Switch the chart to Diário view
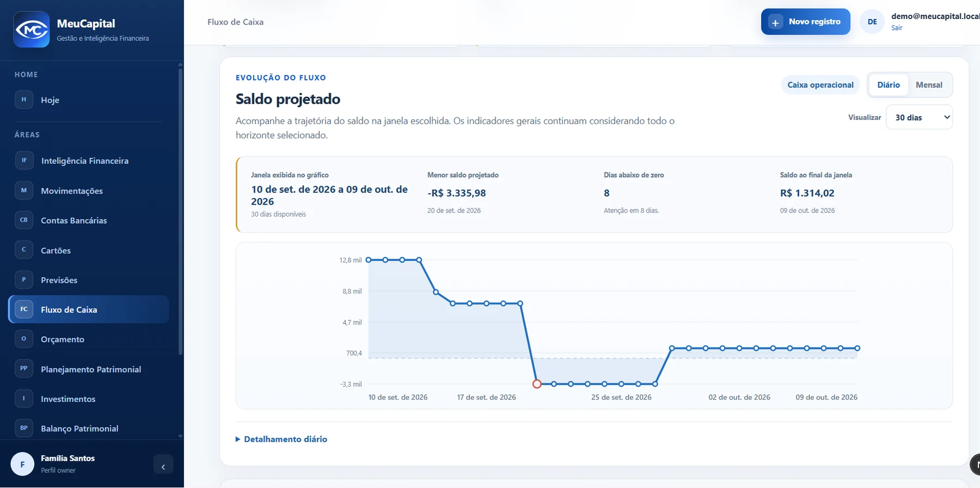 (889, 85)
